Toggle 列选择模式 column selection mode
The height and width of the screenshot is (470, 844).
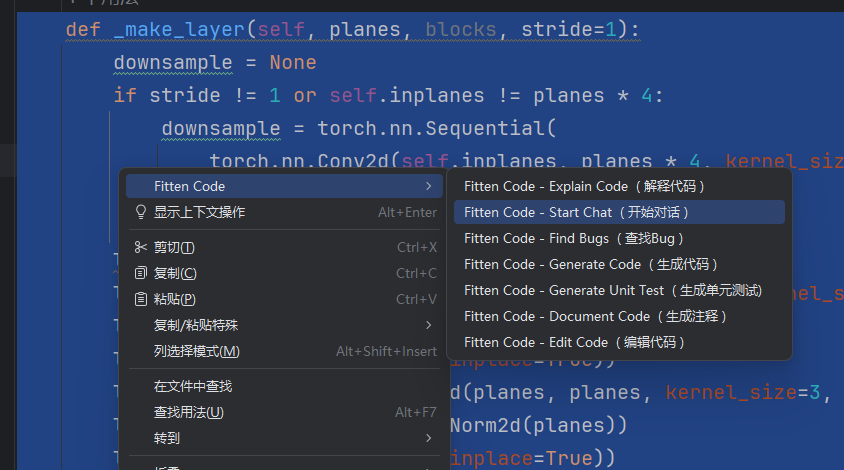196,351
